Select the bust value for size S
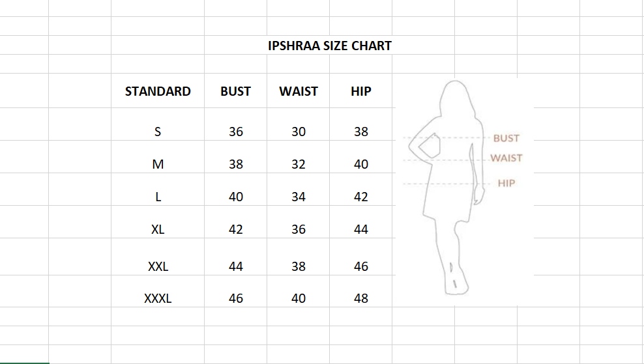Image resolution: width=644 pixels, height=364 pixels. tap(236, 132)
